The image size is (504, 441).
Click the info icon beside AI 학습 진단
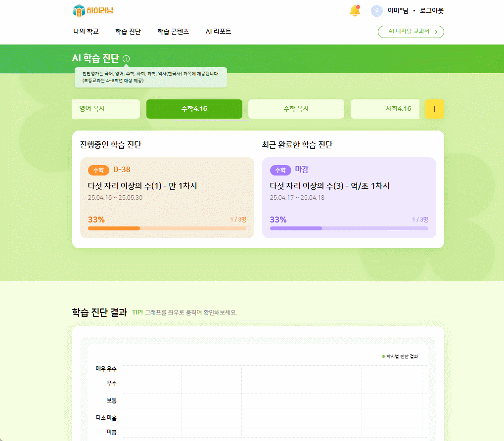pos(126,59)
